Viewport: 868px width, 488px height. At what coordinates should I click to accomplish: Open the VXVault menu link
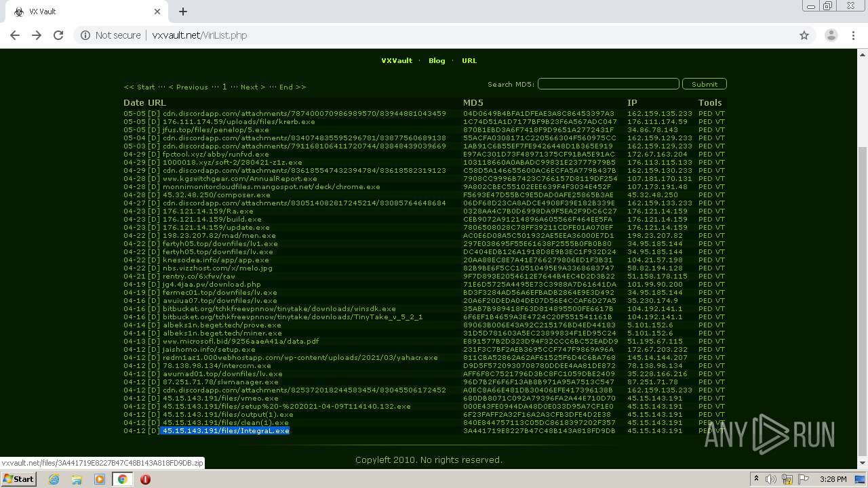coord(397,60)
